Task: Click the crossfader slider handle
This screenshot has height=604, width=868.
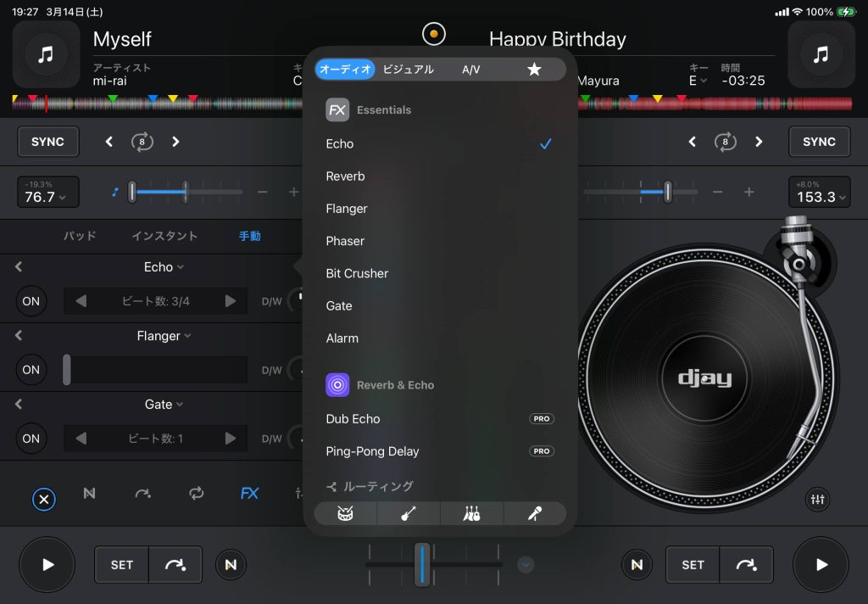Action: pos(422,565)
